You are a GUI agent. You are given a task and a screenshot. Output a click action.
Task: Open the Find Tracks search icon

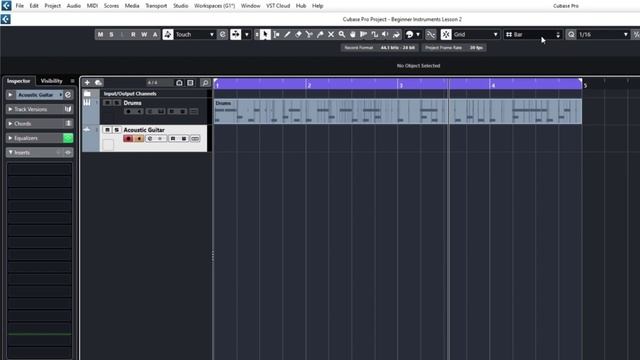pyautogui.click(x=205, y=83)
